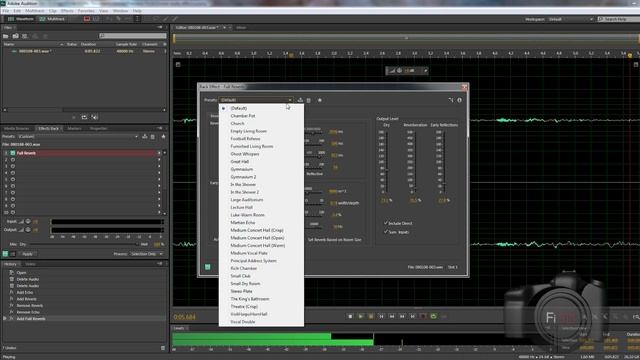Expand Full Reverb slot 1 effect menu arrow
Image resolution: width=640 pixels, height=360 pixels.
(x=159, y=153)
